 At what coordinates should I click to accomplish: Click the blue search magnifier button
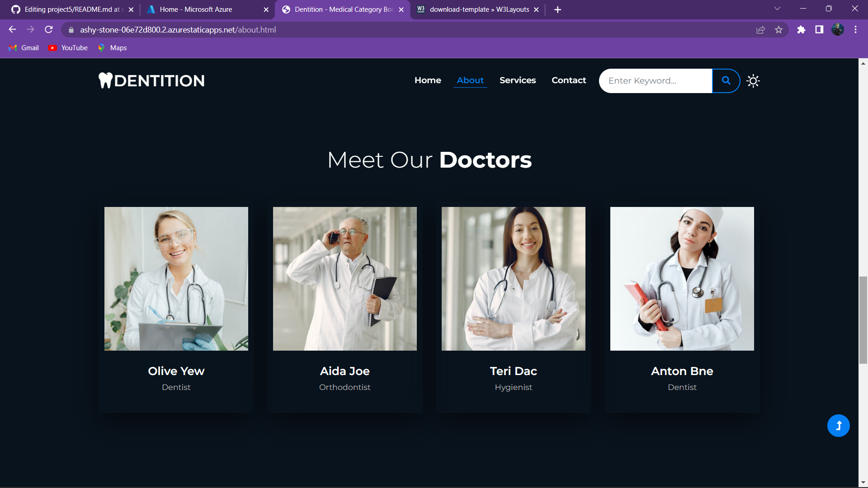pyautogui.click(x=726, y=80)
